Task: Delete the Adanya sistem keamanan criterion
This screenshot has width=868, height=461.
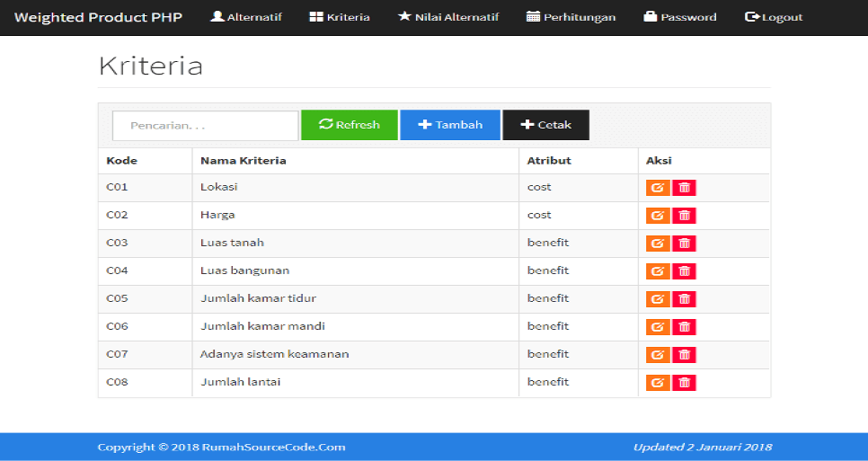Action: pos(684,355)
